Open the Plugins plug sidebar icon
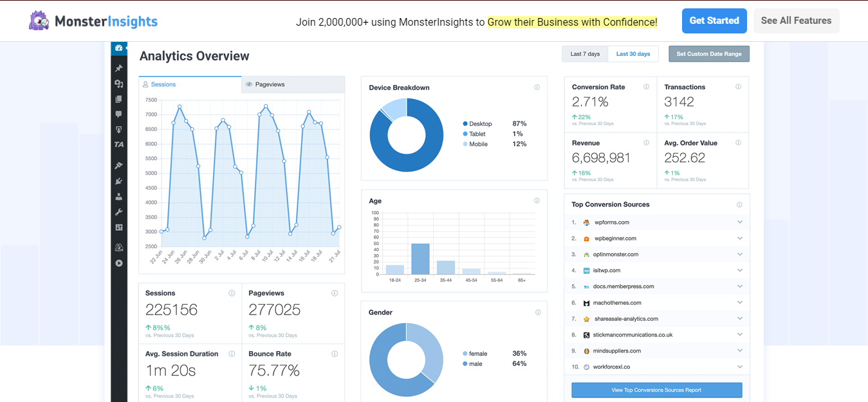This screenshot has height=402, width=868. pyautogui.click(x=118, y=181)
